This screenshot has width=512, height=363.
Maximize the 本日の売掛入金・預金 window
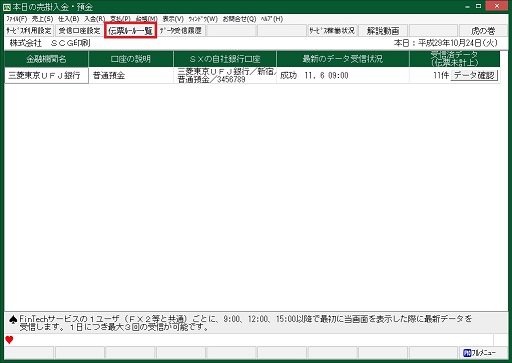pos(479,6)
